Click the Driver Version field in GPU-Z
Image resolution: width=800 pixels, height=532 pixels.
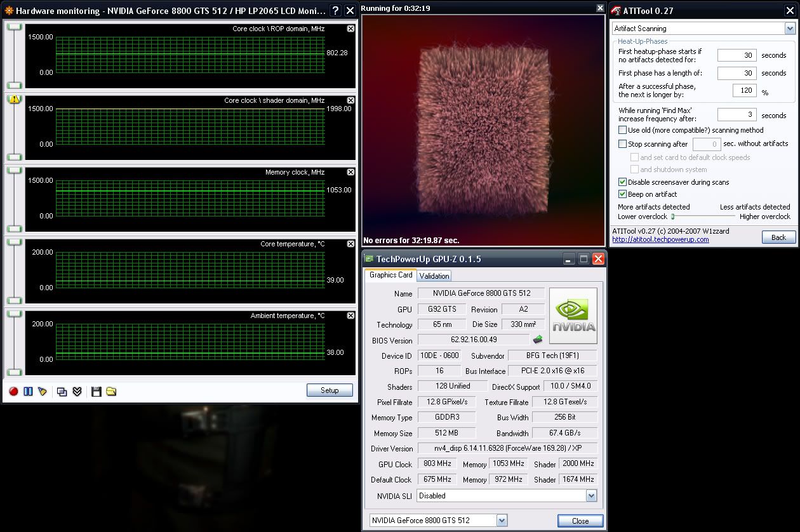coord(507,448)
